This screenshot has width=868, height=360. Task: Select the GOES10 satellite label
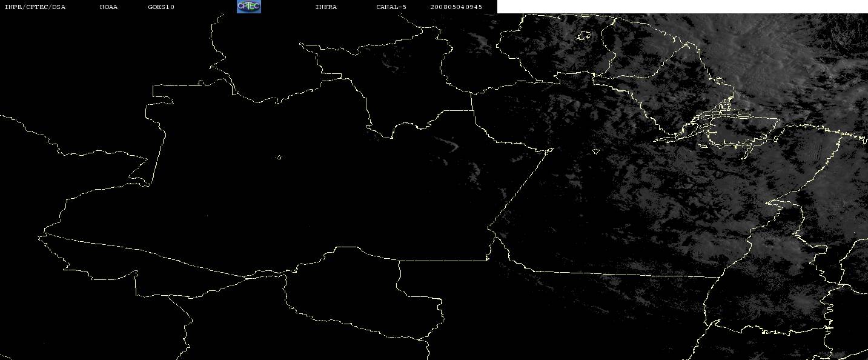click(x=161, y=7)
